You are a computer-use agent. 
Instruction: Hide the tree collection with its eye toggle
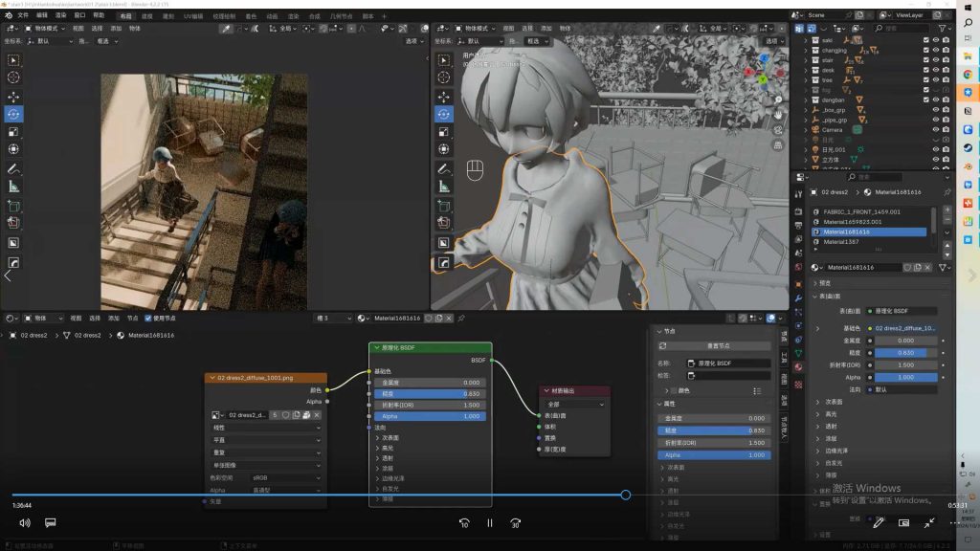[x=935, y=79]
